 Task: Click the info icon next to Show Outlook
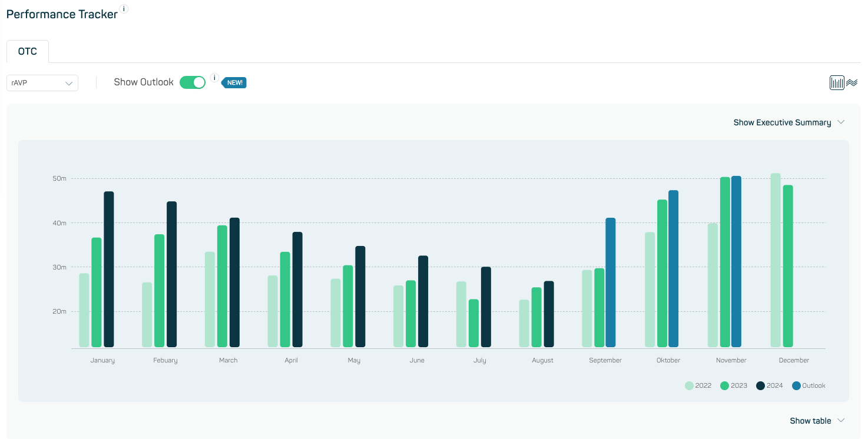pos(214,78)
